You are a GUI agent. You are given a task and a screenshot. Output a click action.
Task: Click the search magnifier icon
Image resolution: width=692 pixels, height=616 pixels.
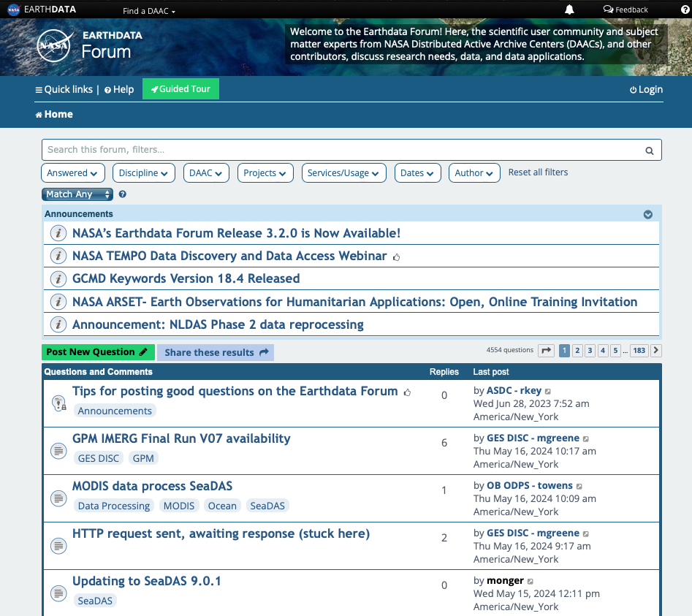tap(649, 150)
